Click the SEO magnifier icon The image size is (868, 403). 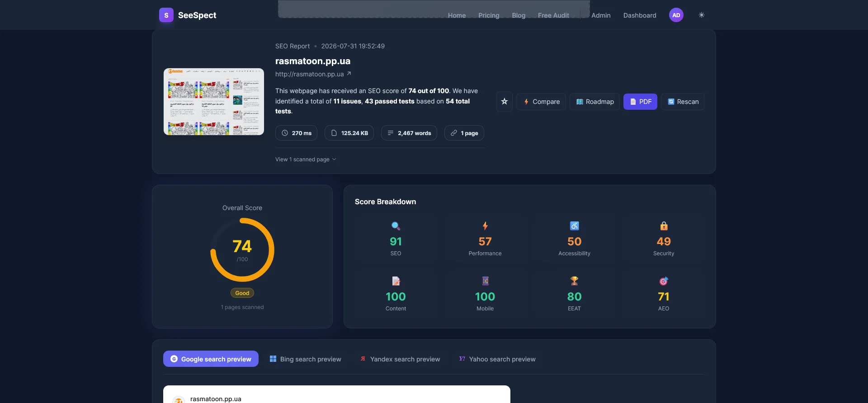coord(396,226)
